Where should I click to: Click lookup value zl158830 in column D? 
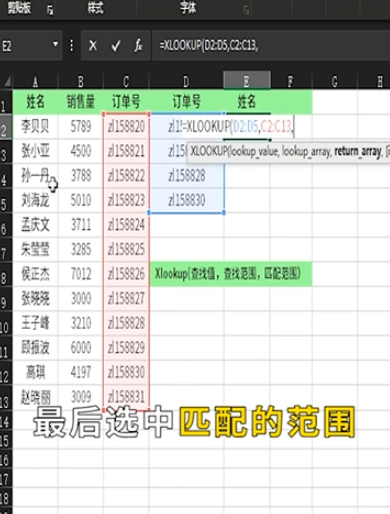[x=186, y=200]
